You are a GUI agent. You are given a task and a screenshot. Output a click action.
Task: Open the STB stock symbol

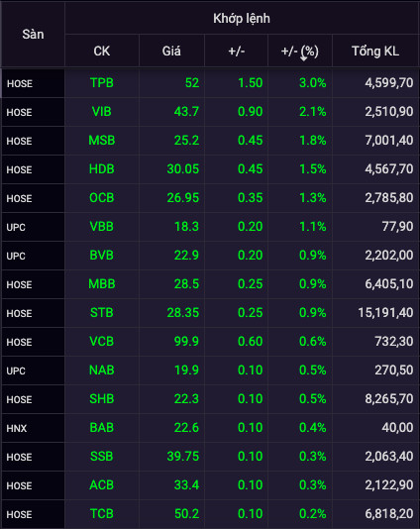coord(102,312)
